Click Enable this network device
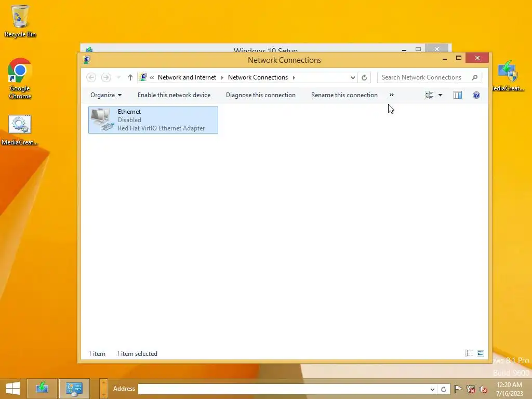532x399 pixels. coord(174,95)
